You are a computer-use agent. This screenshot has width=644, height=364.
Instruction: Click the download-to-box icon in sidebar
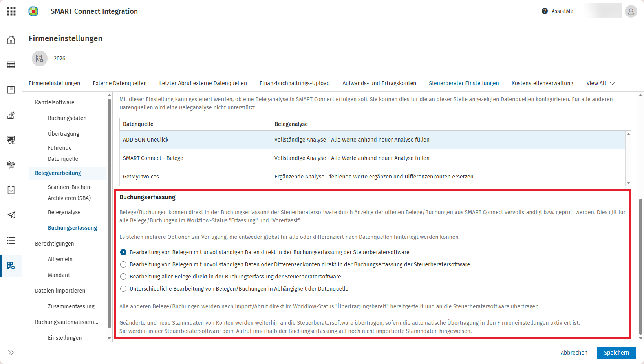tap(11, 190)
